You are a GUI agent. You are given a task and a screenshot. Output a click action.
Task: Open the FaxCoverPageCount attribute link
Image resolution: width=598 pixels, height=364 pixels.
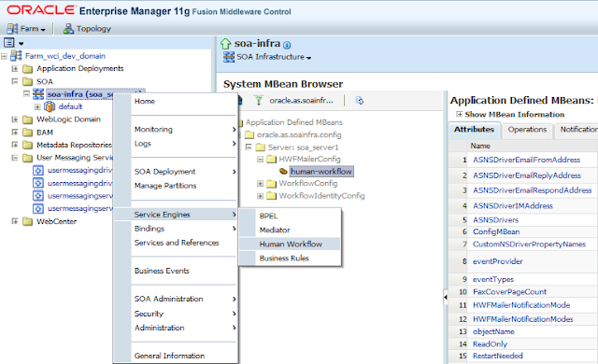pyautogui.click(x=509, y=292)
